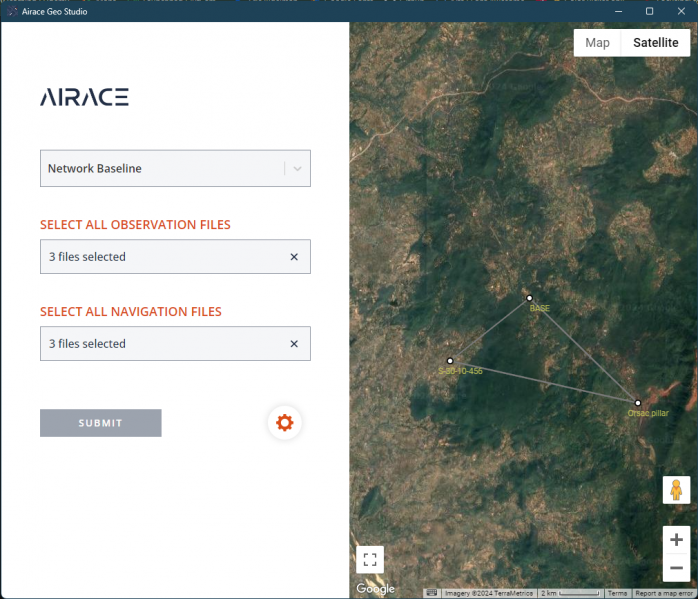Switch to Map view tab
The image size is (698, 599).
[x=597, y=43]
